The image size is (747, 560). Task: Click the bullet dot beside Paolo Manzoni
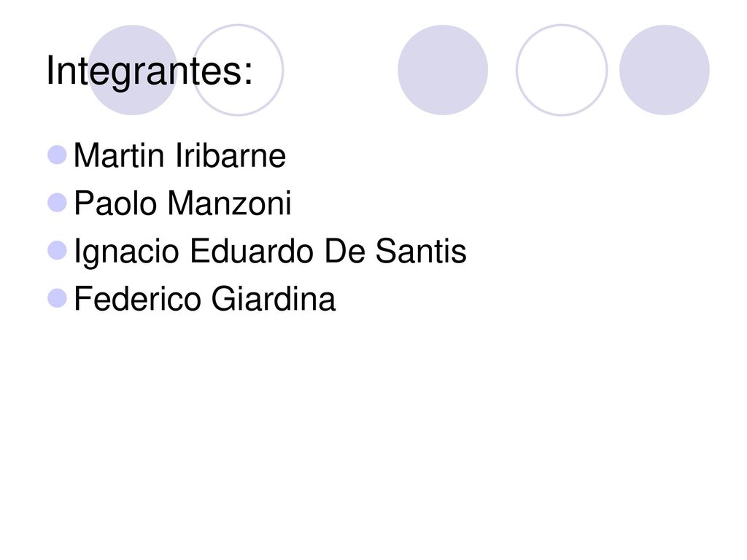[x=57, y=203]
